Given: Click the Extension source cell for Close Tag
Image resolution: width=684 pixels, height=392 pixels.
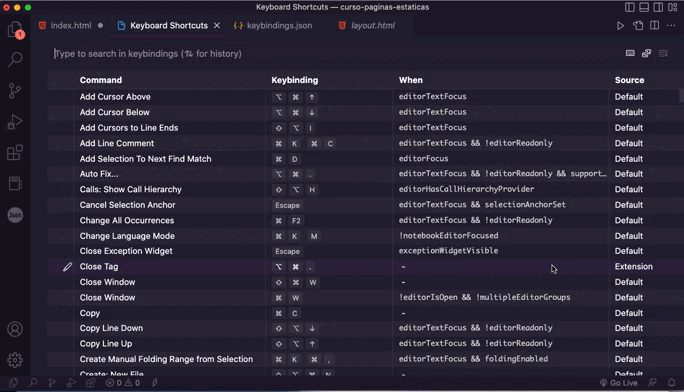Looking at the screenshot, I should point(633,266).
